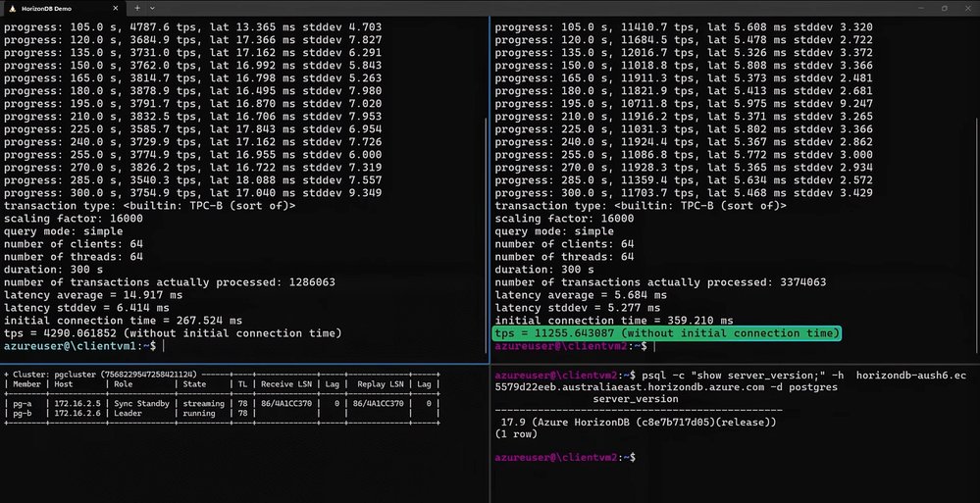Viewport: 980px width, 503px height.
Task: Click the clientvm2 top pane scrollbar
Action: pos(977,237)
